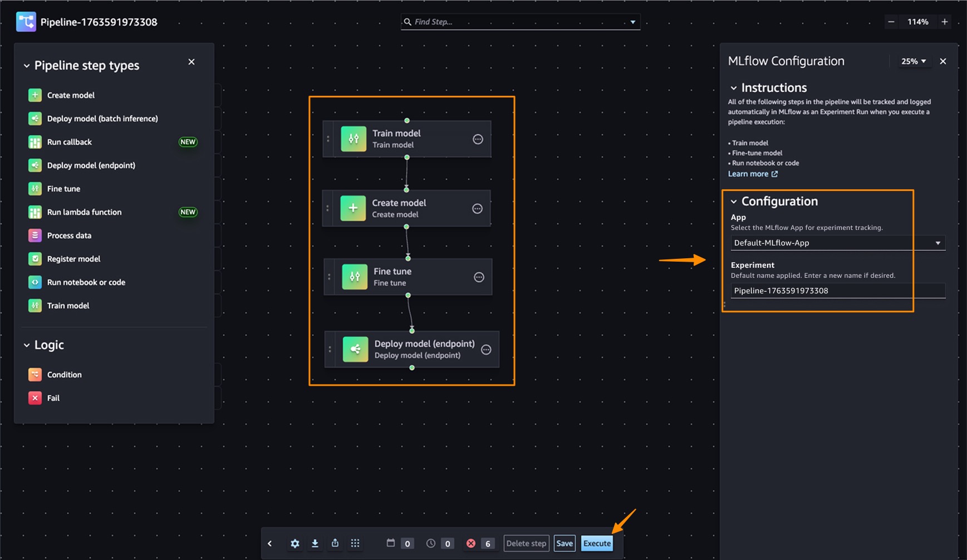This screenshot has height=560, width=967.
Task: Collapse the Pipeline step types section
Action: [27, 66]
